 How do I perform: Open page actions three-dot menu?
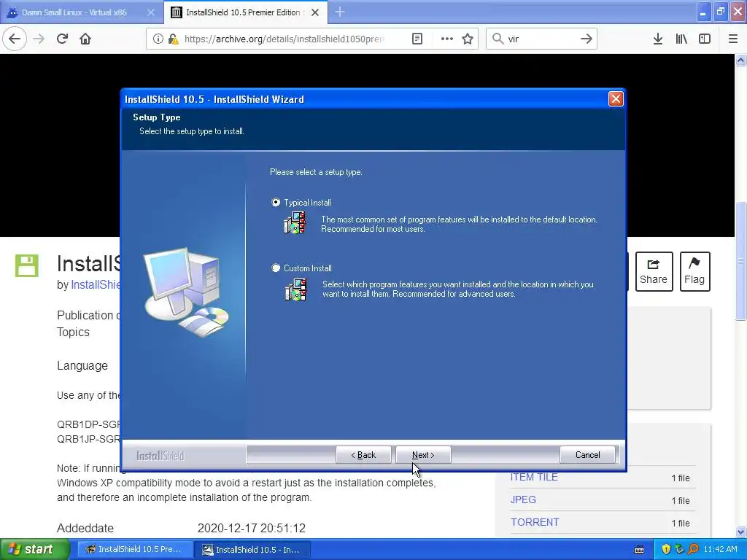click(x=447, y=39)
